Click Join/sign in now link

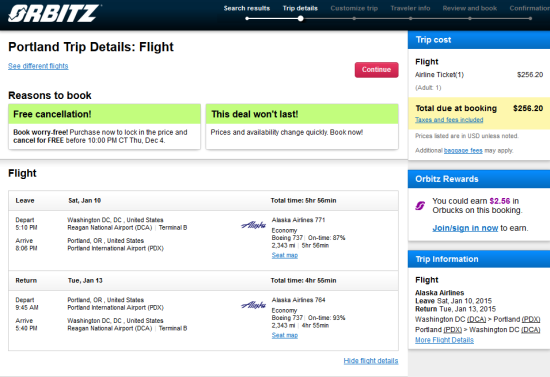click(x=465, y=228)
